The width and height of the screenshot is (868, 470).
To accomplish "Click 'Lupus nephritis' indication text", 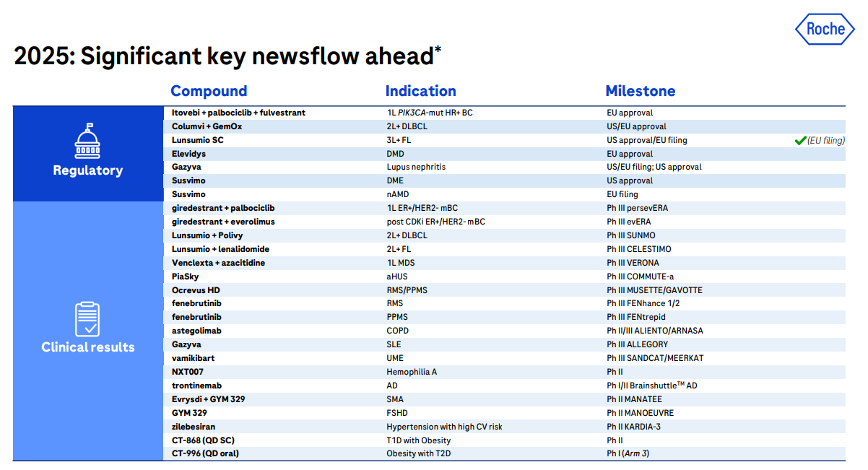I will 417,167.
